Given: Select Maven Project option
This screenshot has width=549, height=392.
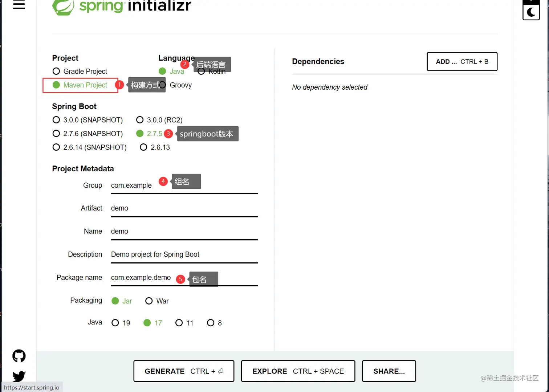Looking at the screenshot, I should 80,85.
